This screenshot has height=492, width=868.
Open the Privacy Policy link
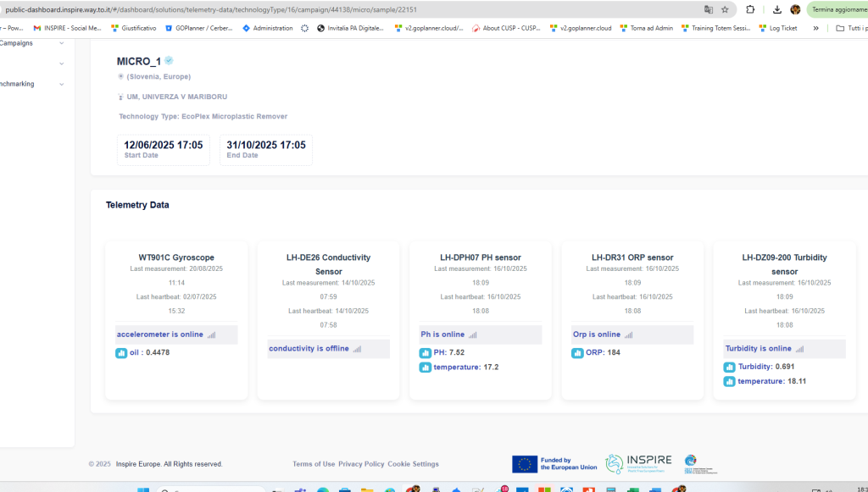pos(361,464)
